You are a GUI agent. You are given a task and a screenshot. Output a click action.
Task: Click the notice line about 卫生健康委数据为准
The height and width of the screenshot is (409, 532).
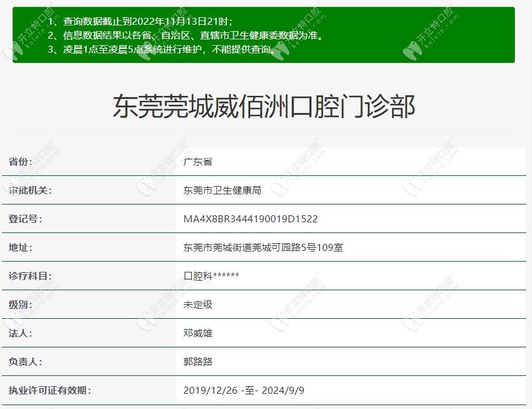(x=185, y=36)
